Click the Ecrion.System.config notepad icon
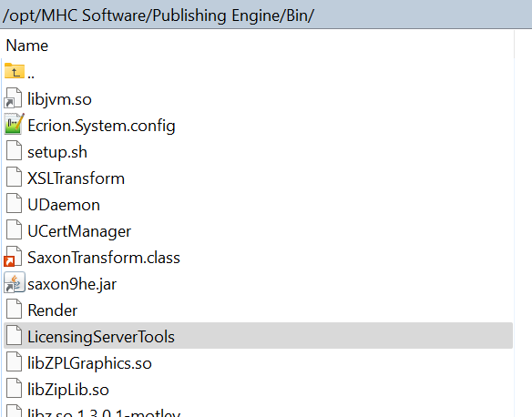The height and width of the screenshot is (417, 532). tap(14, 125)
